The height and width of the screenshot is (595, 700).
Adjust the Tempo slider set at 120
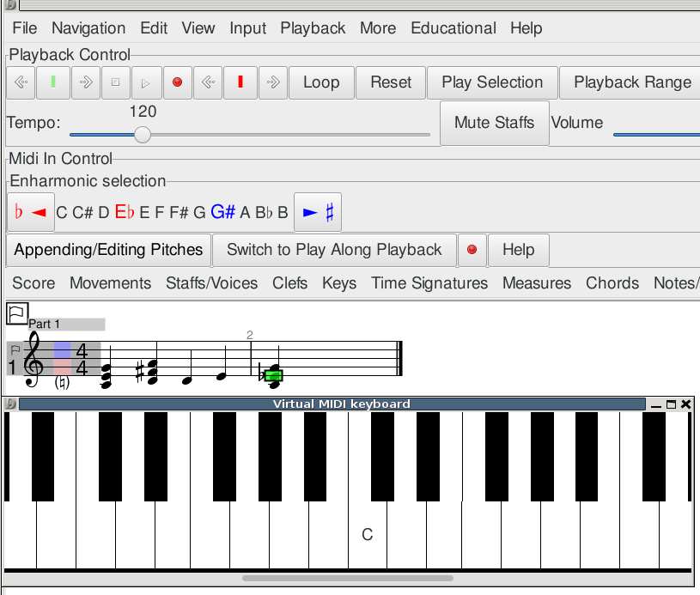[142, 135]
